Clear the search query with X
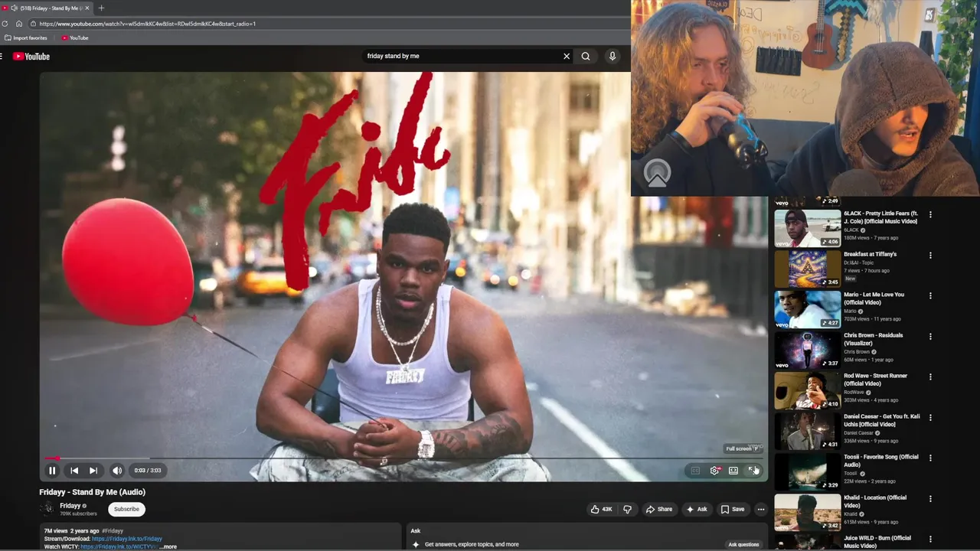The width and height of the screenshot is (980, 551). [x=567, y=56]
